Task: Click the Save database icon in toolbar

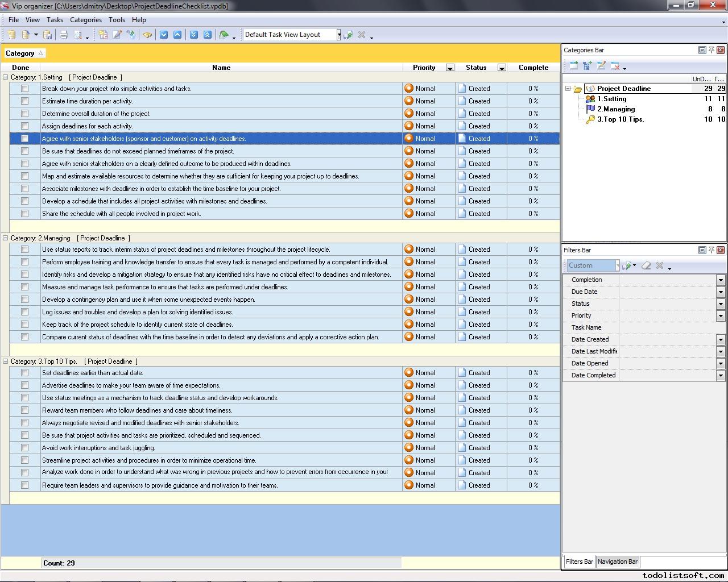Action: [48, 35]
